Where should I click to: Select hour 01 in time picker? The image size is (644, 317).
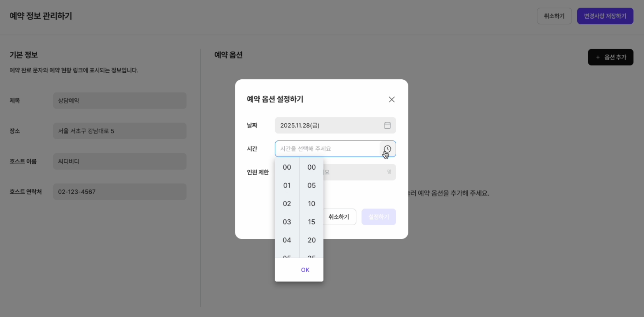[x=287, y=186]
